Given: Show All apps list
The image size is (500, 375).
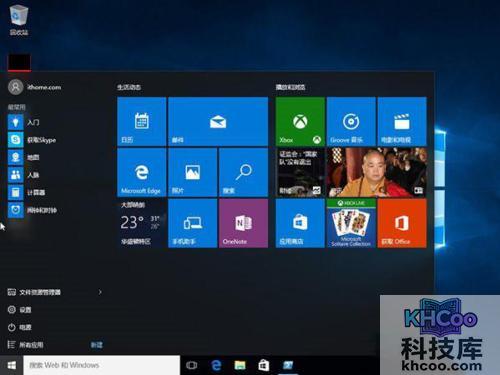Looking at the screenshot, I should tap(25, 345).
